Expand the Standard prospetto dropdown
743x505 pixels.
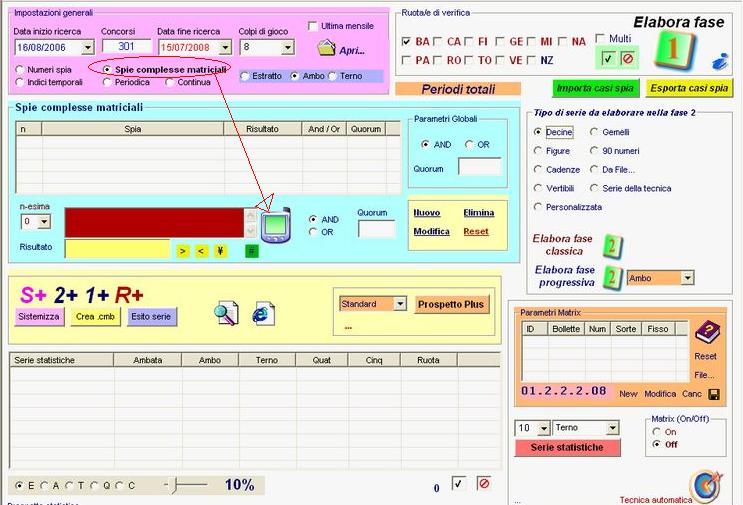tap(399, 303)
